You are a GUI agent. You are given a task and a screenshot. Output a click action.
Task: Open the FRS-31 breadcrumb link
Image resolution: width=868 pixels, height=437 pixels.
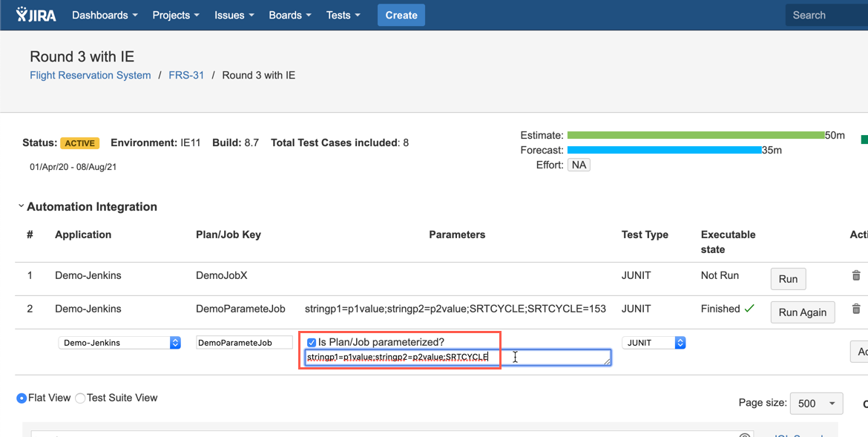click(186, 76)
